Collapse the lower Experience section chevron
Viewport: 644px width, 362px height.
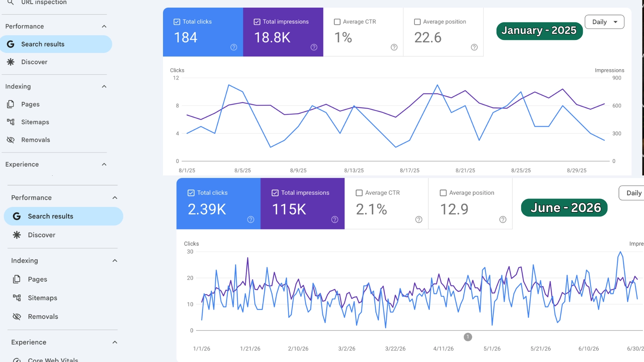(115, 342)
